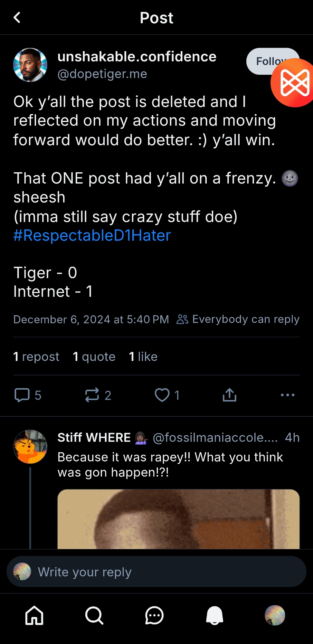Tap the back arrow icon

(x=17, y=18)
